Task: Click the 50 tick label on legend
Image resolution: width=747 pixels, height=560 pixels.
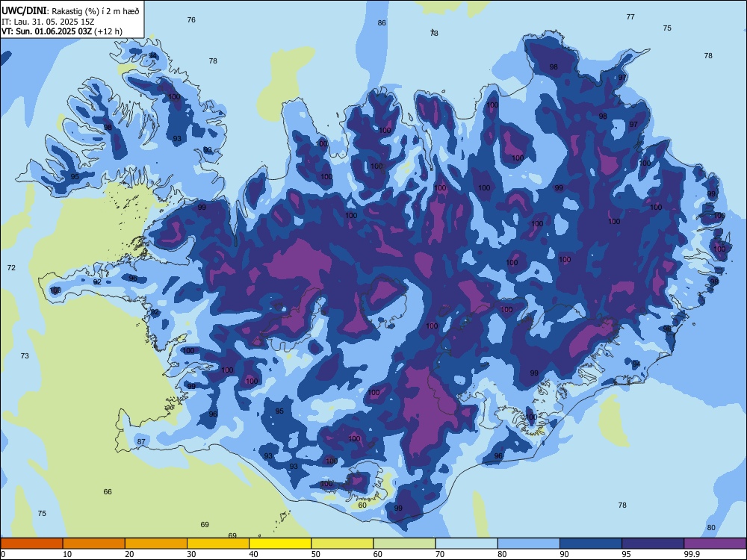Action: tap(315, 554)
